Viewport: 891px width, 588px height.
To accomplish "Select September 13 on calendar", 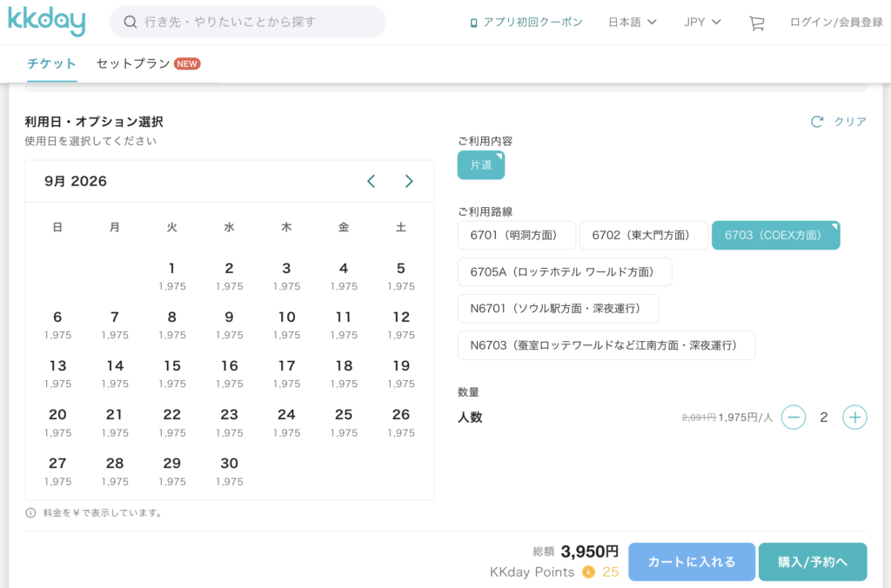I will point(57,373).
